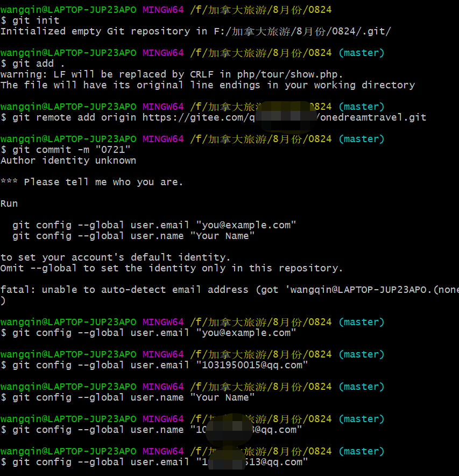Click the suggested user.name "Your Name" hint line
459x476 pixels.
pos(133,236)
